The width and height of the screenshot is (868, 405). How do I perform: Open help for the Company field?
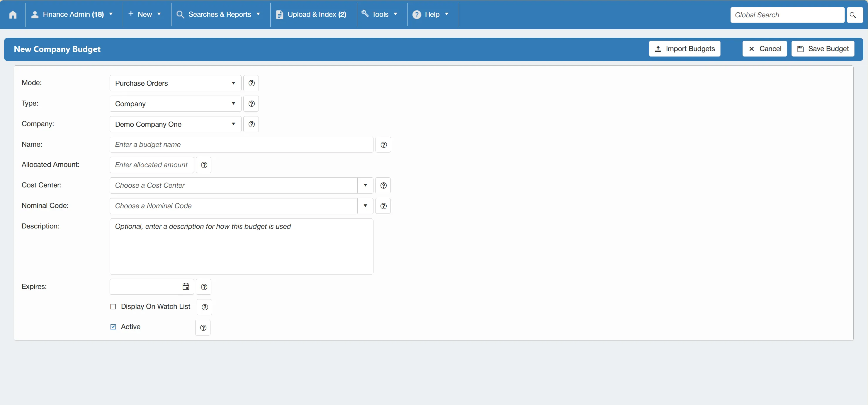[x=251, y=124]
